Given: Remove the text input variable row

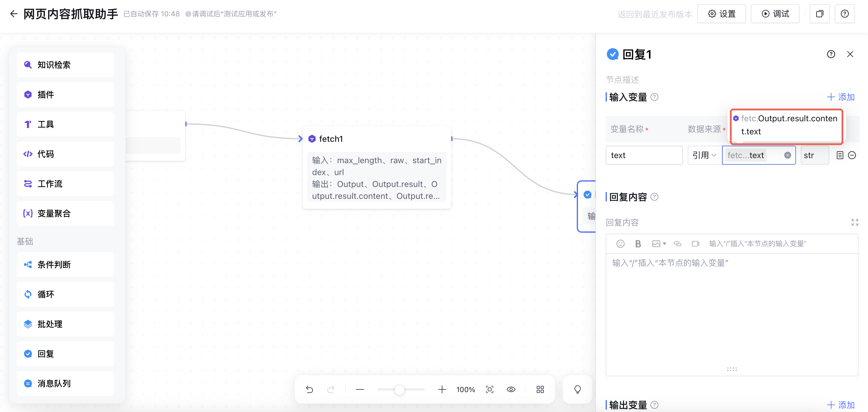Looking at the screenshot, I should [x=851, y=155].
